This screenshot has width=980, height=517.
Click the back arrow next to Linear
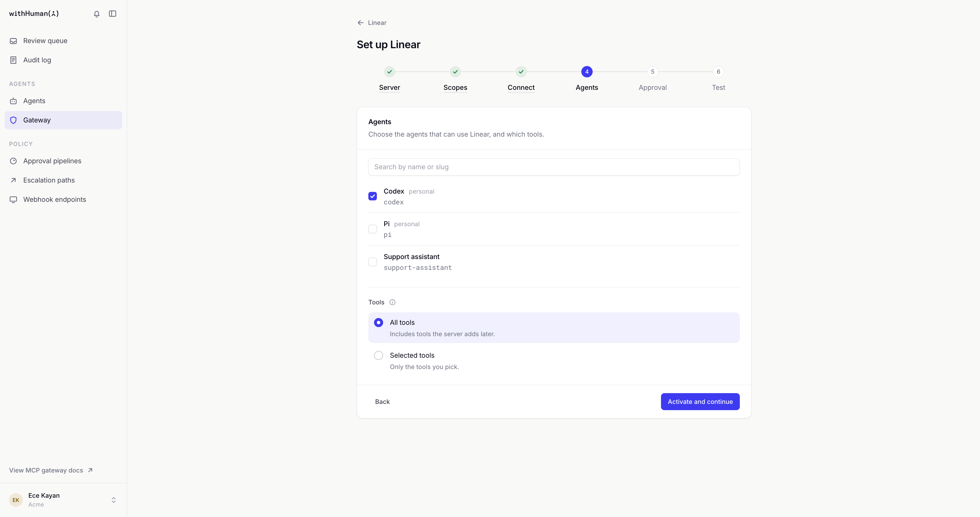tap(361, 23)
